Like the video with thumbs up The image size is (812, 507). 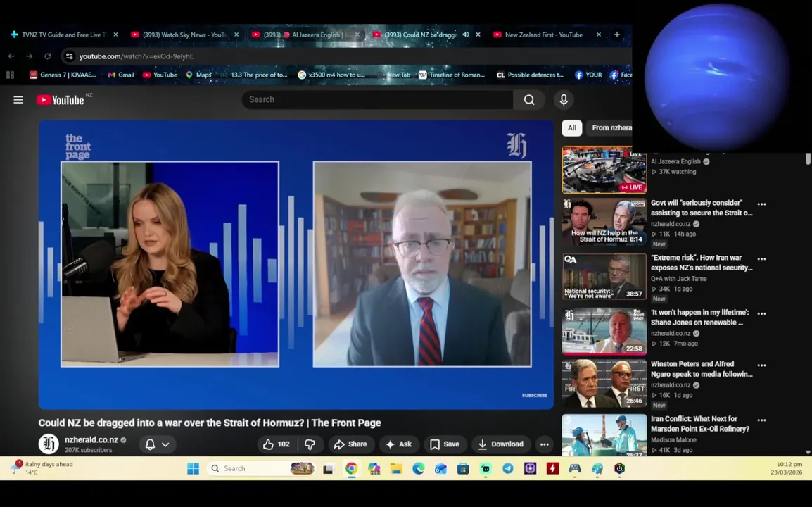pyautogui.click(x=277, y=444)
